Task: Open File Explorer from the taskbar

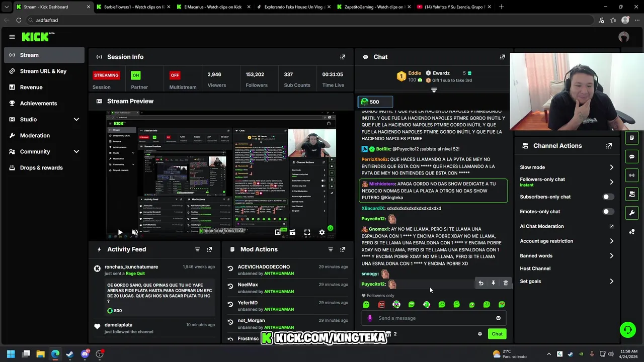Action: tap(40, 354)
